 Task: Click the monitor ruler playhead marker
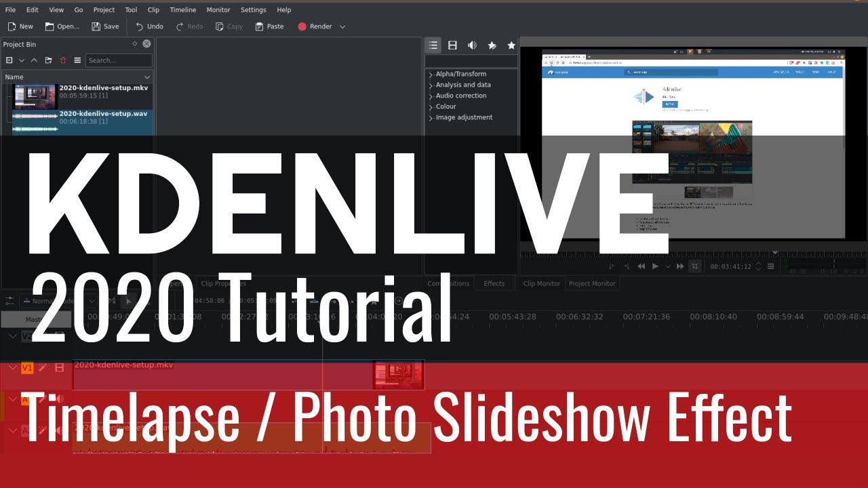(x=775, y=253)
